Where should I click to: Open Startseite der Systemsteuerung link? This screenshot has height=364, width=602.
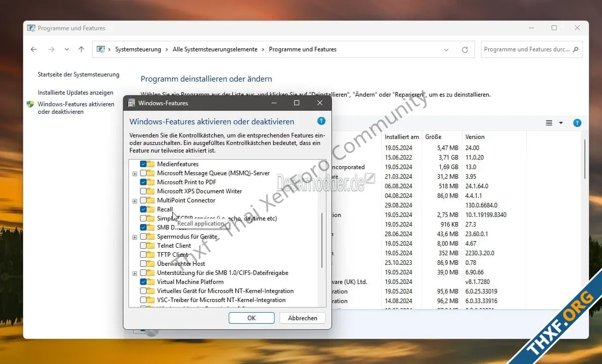pyautogui.click(x=78, y=75)
